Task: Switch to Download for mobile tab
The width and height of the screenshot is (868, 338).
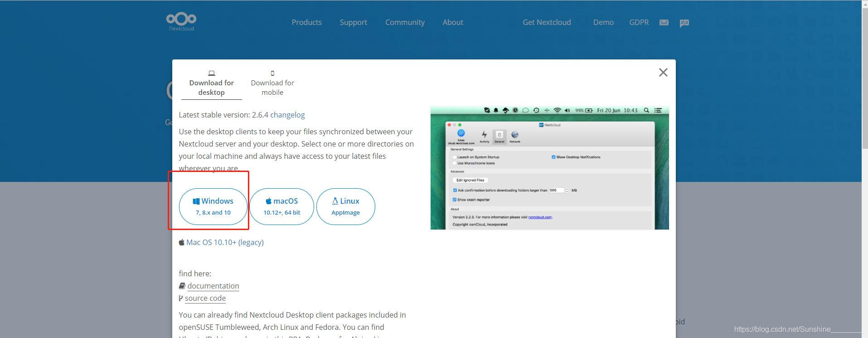Action: tap(272, 83)
